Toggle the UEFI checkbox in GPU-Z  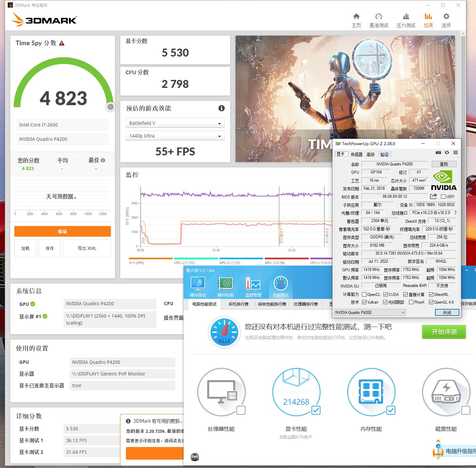tap(443, 196)
